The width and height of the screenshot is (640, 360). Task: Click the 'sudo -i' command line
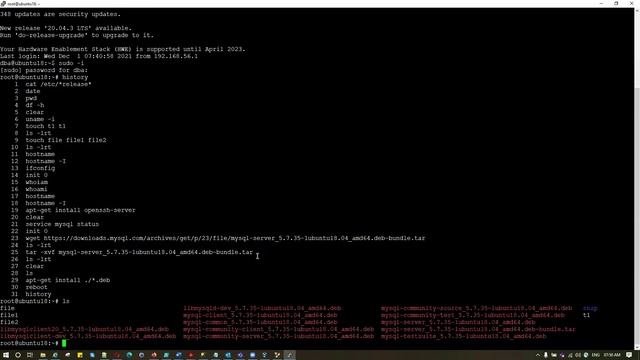tap(42, 63)
